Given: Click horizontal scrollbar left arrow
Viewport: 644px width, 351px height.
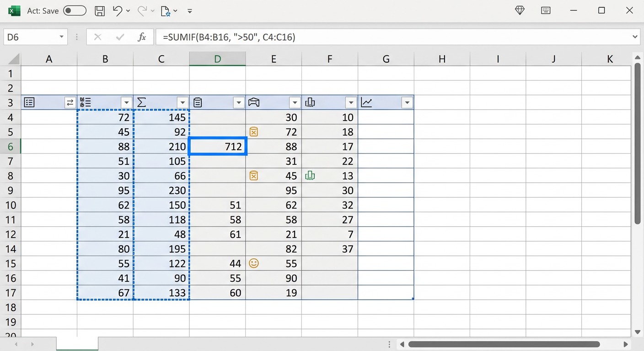Looking at the screenshot, I should tap(402, 344).
